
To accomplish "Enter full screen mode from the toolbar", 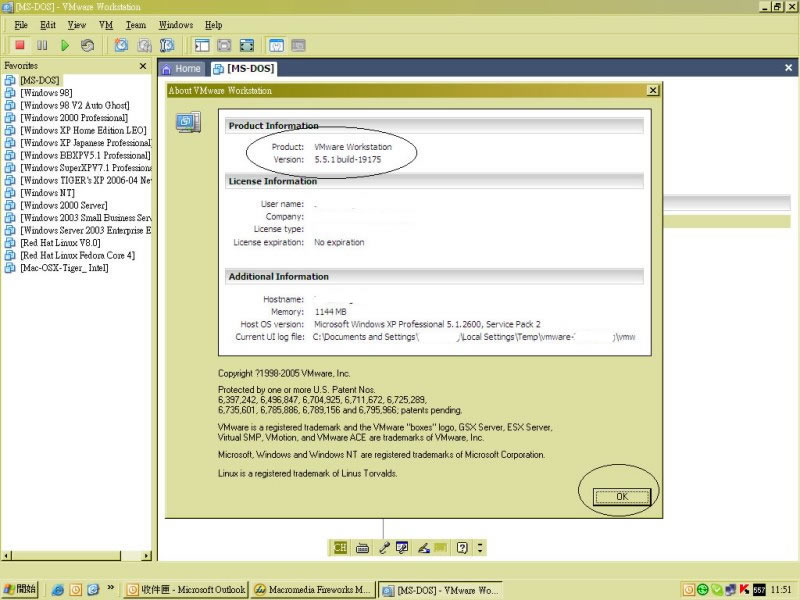I will [x=247, y=45].
